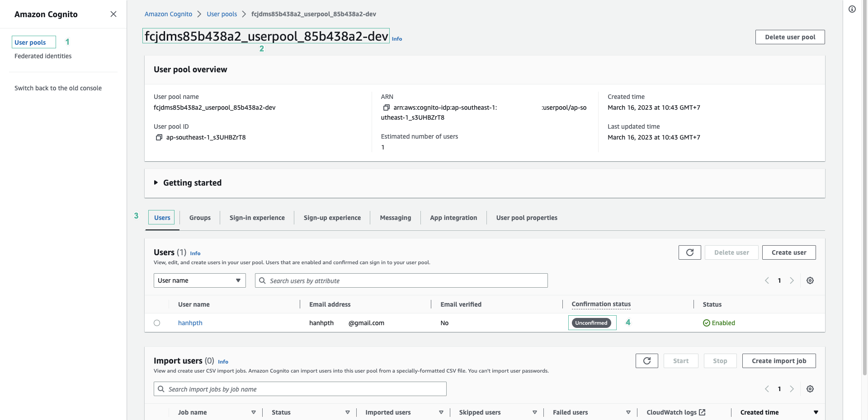Image resolution: width=868 pixels, height=420 pixels.
Task: Sort import jobs by Job name
Action: (x=254, y=412)
